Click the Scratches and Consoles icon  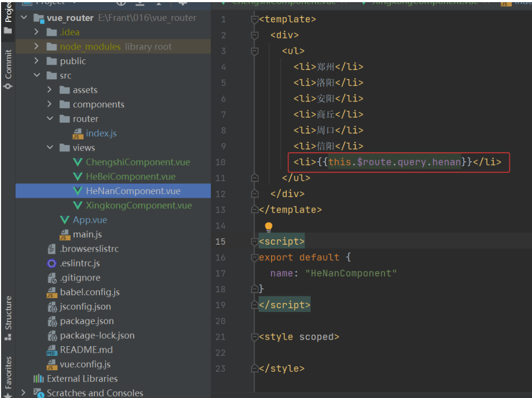pos(38,393)
